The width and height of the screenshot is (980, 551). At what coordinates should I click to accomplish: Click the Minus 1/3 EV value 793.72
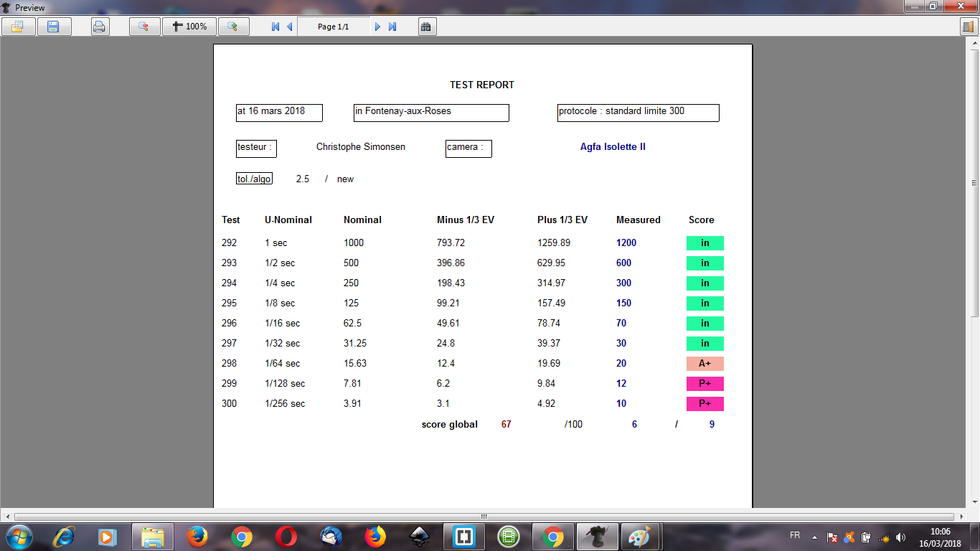click(x=451, y=243)
